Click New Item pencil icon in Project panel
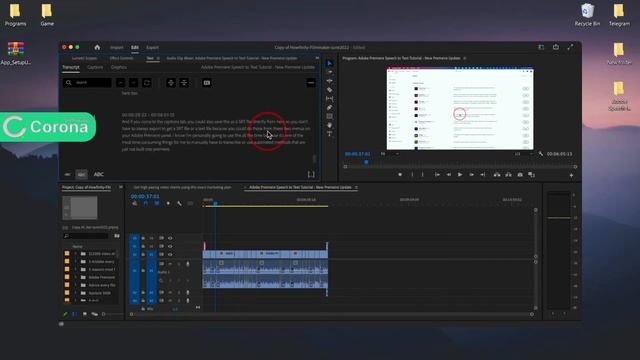Screen dimensions: 640x360 coord(65,314)
